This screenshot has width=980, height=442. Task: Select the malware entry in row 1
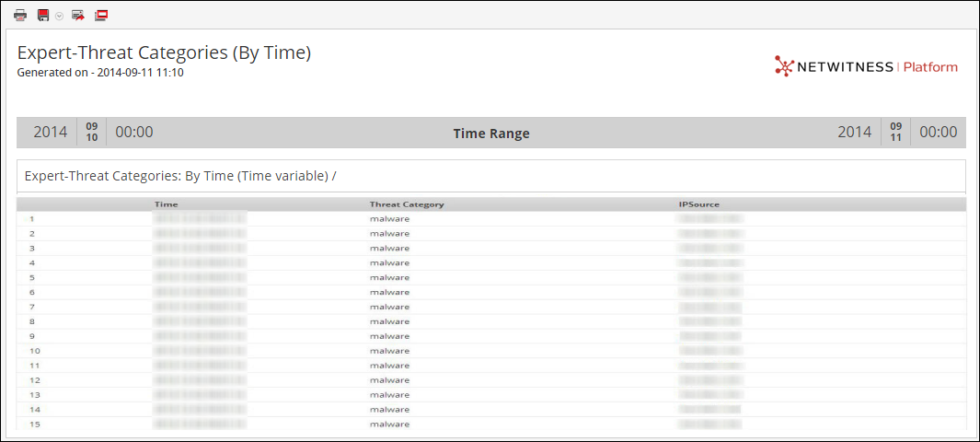coord(389,218)
